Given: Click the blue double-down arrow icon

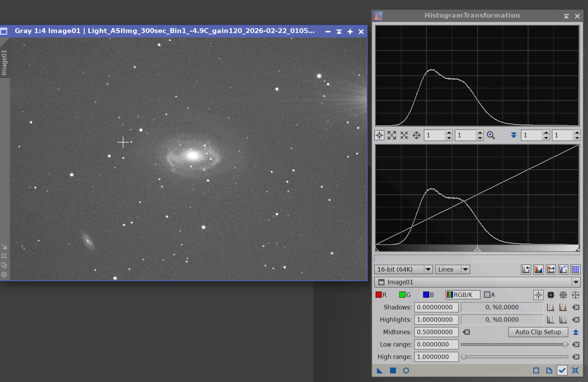Looking at the screenshot, I should tap(514, 135).
